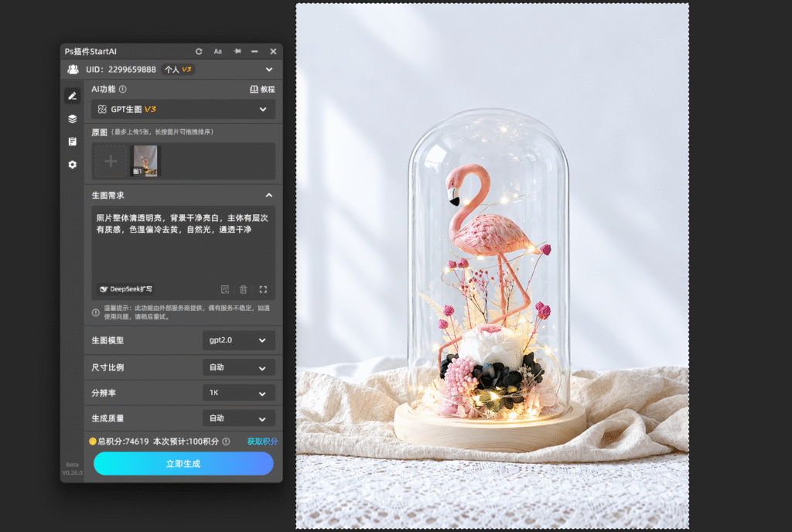Open the 教程 tutorial link
792x532 pixels.
click(x=262, y=90)
